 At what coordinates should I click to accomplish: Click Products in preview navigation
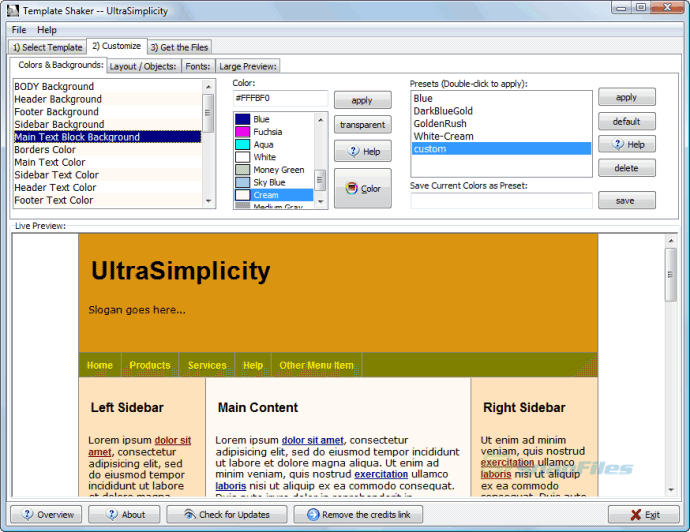click(x=150, y=365)
